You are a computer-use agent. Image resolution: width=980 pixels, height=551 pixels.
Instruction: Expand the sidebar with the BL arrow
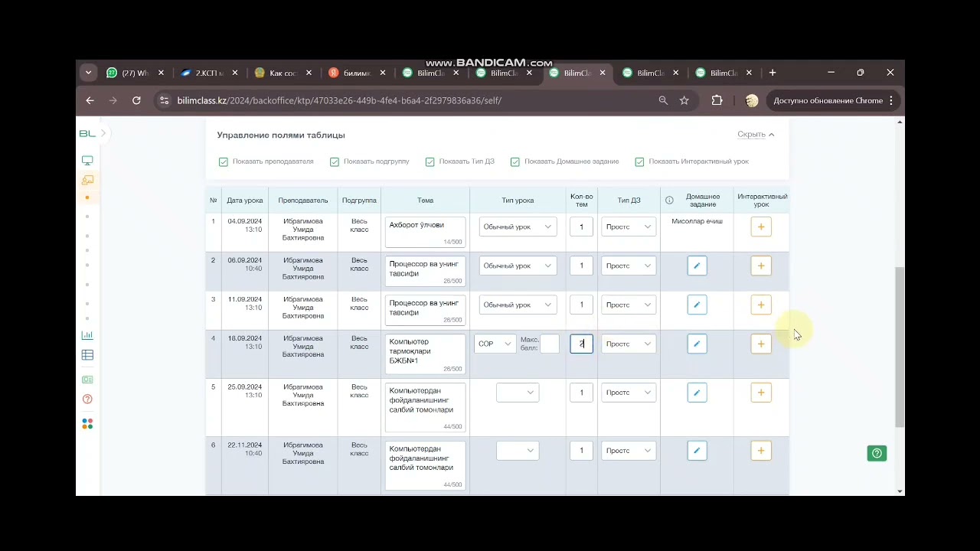[103, 134]
